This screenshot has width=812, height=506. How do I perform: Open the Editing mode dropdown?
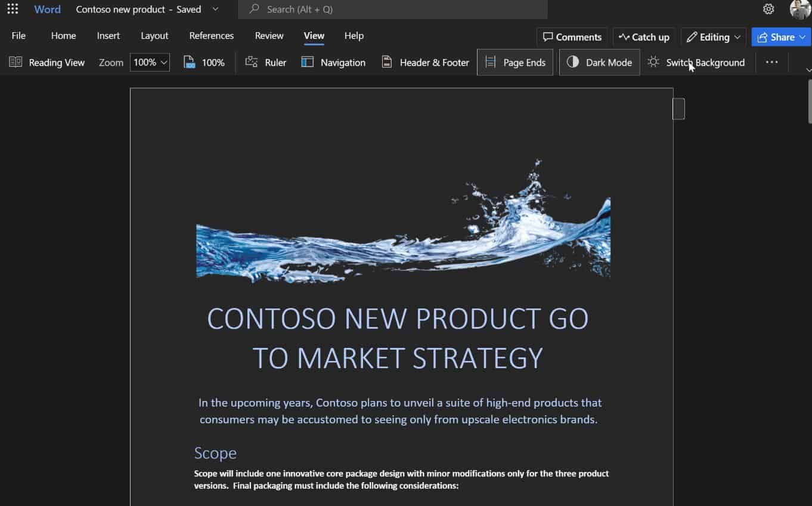713,37
